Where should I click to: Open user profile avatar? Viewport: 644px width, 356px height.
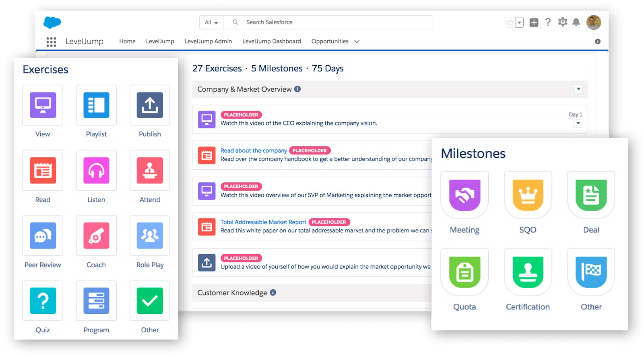[594, 22]
